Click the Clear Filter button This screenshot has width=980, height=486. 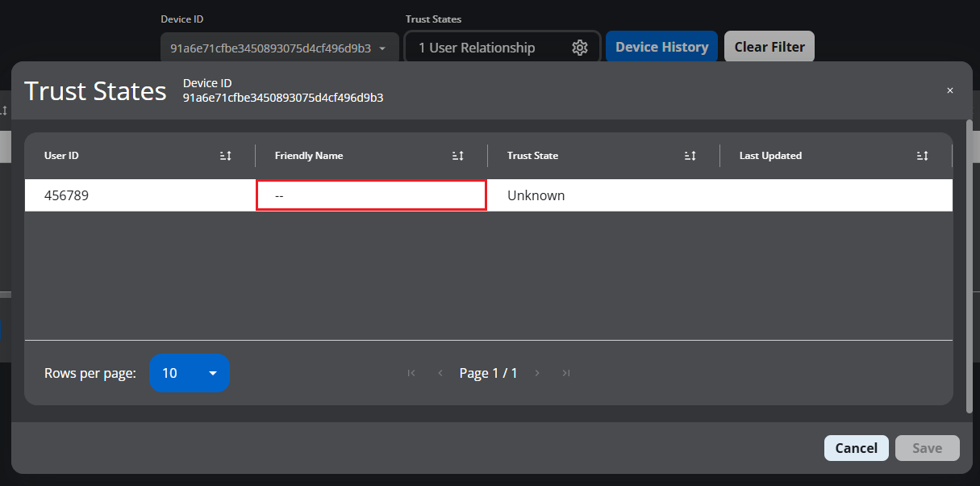pos(769,47)
